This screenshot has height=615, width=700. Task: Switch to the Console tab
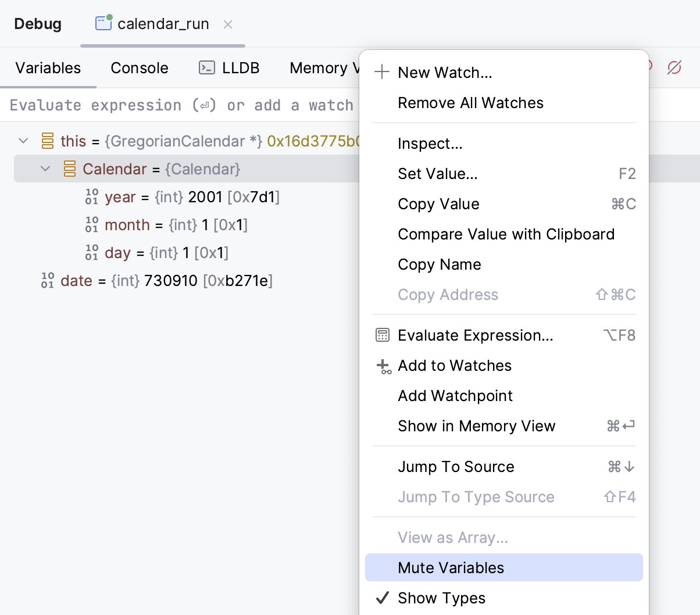click(140, 68)
